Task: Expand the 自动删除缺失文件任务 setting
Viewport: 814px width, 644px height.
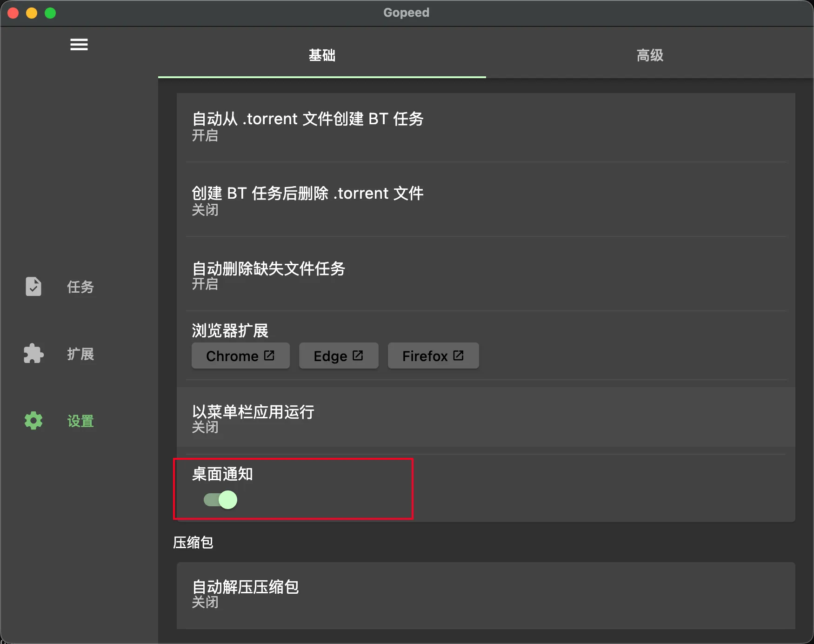Action: click(486, 275)
